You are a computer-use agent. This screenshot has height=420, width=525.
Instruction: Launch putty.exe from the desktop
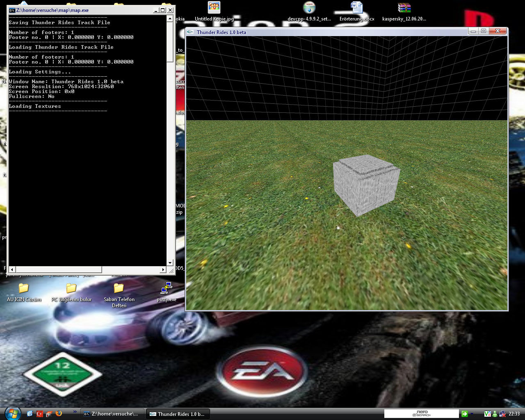point(167,288)
